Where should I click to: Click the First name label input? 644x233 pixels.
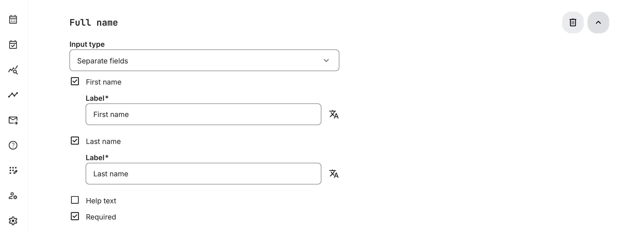[203, 114]
